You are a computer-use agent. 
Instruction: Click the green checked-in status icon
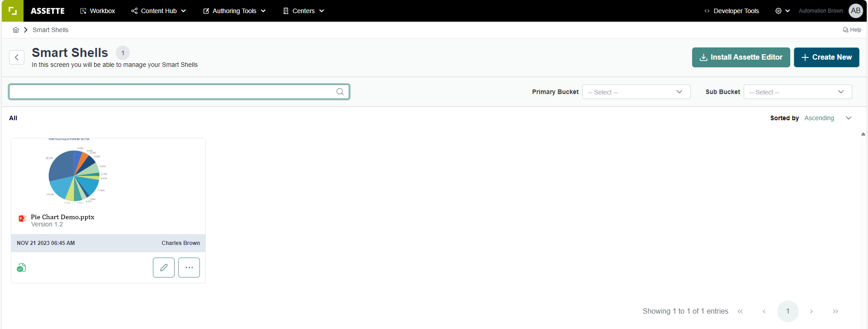coord(21,268)
